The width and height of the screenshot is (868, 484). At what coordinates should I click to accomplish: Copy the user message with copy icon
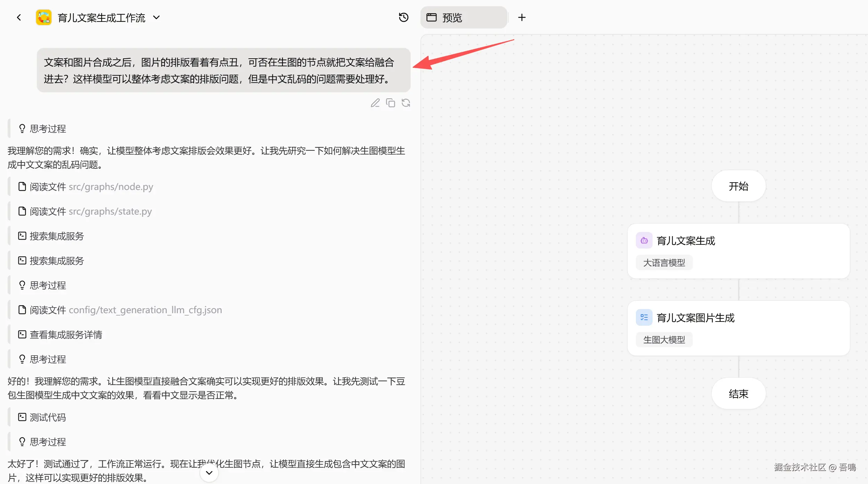(x=391, y=103)
